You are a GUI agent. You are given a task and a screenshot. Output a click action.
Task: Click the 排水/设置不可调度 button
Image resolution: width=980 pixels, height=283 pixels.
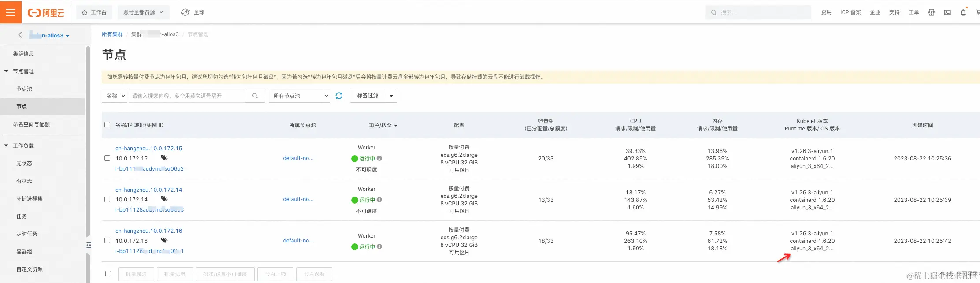(225, 274)
